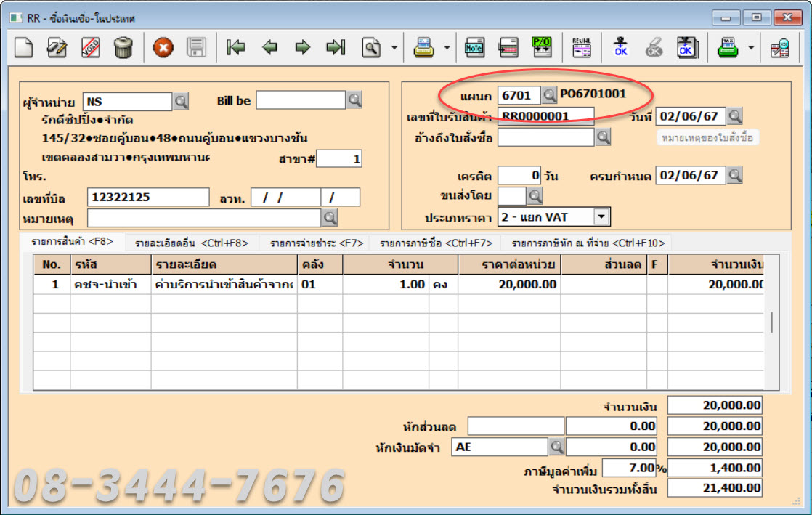Click quantity cell 1.00 in row 1
812x515 pixels.
(386, 285)
